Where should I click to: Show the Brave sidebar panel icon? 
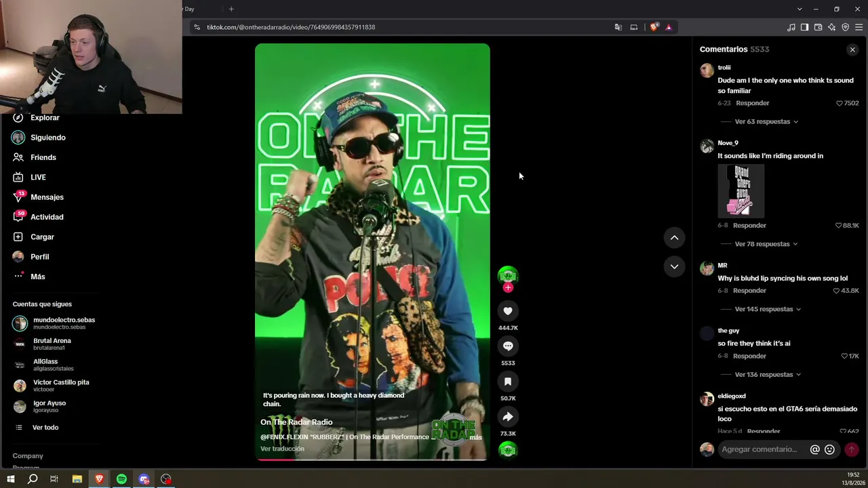pyautogui.click(x=805, y=27)
